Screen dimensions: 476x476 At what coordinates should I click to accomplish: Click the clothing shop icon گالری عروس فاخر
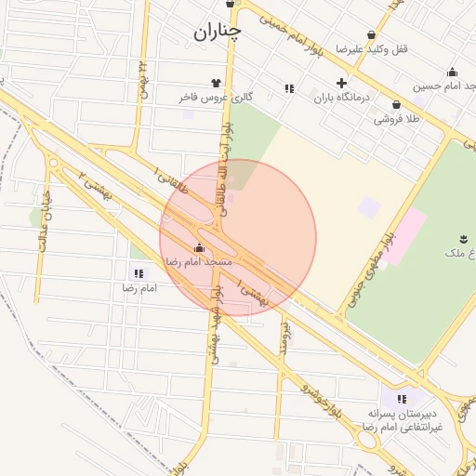[216, 83]
